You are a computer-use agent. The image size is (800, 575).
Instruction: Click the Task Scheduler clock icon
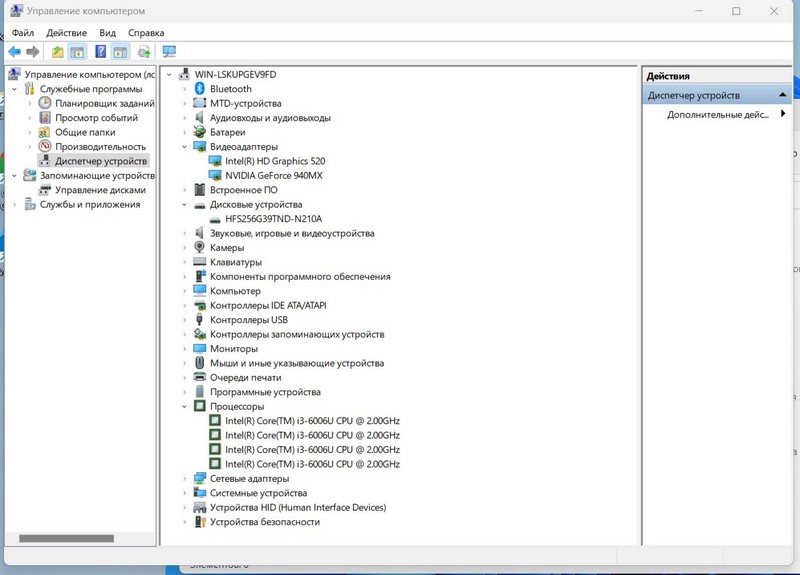coord(44,103)
